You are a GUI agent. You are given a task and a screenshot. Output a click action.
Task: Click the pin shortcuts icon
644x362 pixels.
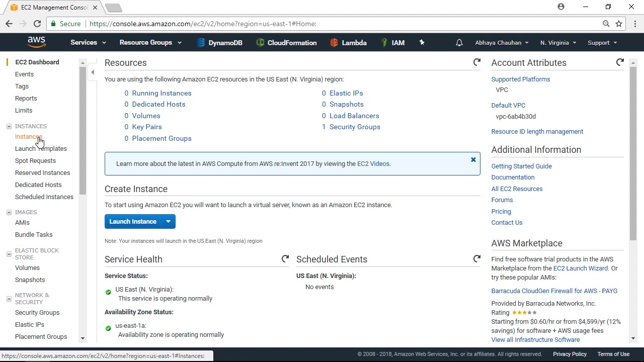[x=422, y=43]
